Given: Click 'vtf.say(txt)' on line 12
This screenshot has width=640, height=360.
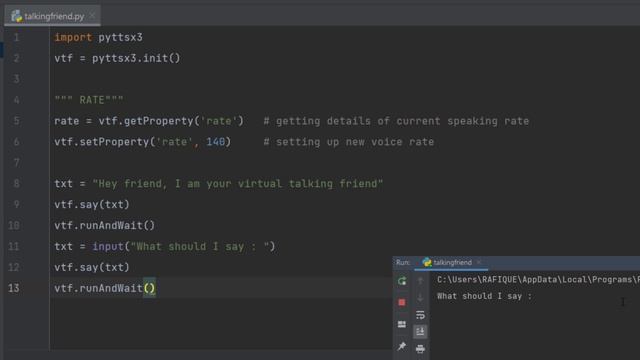Looking at the screenshot, I should [x=92, y=267].
